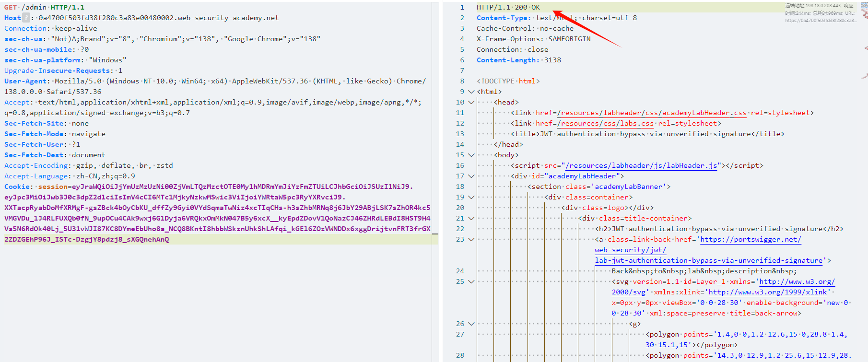The image size is (868, 362).
Task: Click the 'sec-ch-ua-mobile: ?0' header
Action: (x=47, y=49)
